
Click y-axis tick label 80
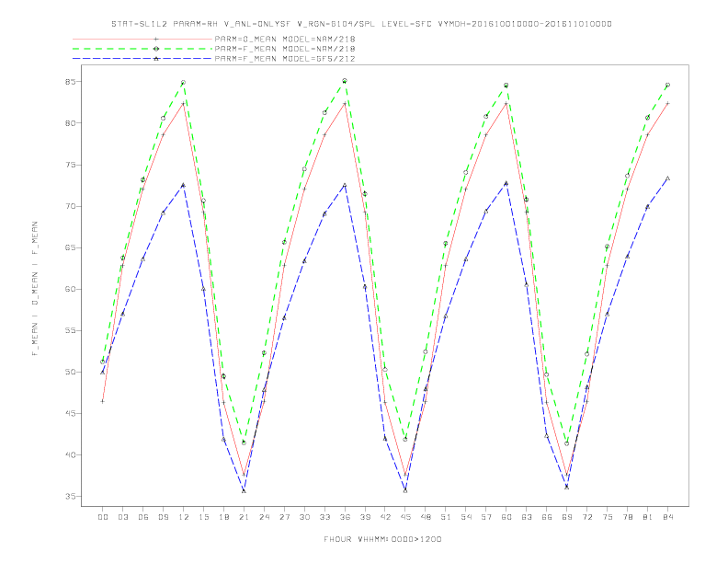(71, 123)
